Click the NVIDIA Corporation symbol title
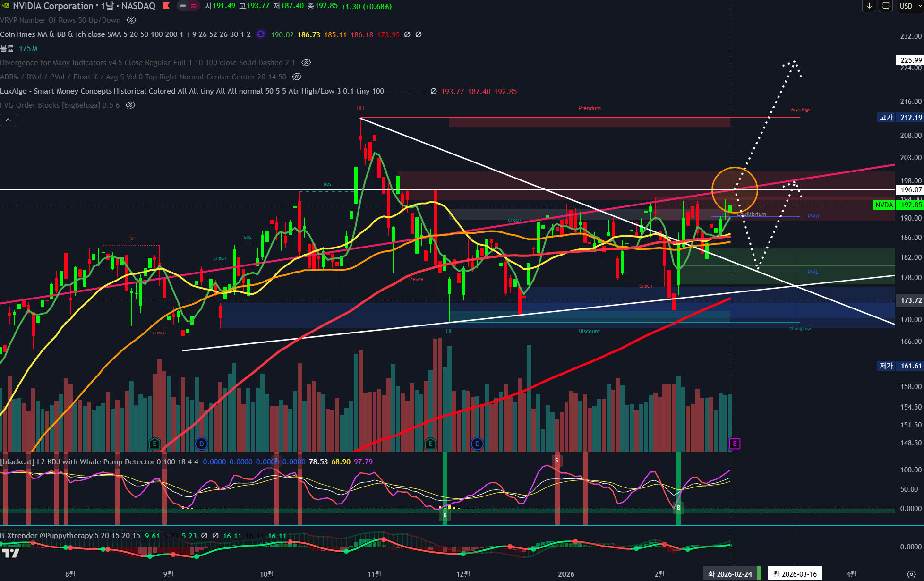924x581 pixels. (53, 6)
